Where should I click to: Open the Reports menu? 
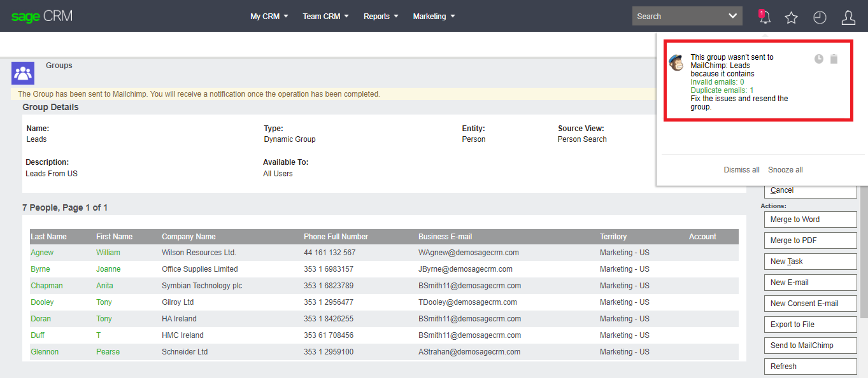pos(381,17)
